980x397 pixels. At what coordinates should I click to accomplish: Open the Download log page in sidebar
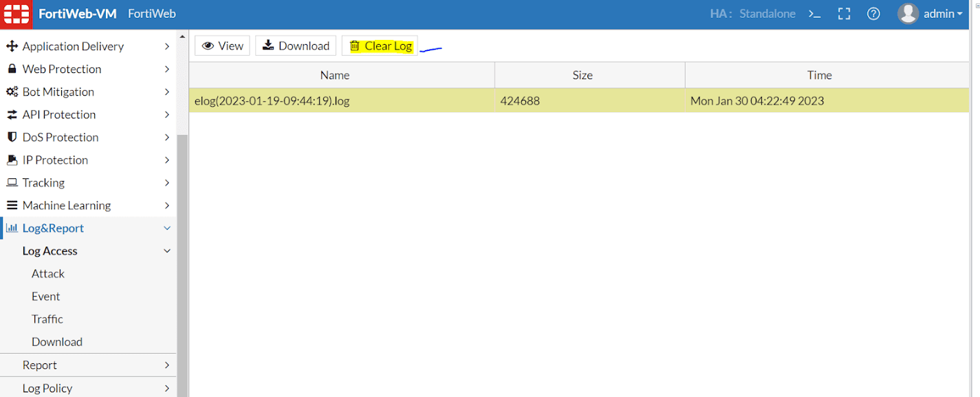click(x=57, y=342)
